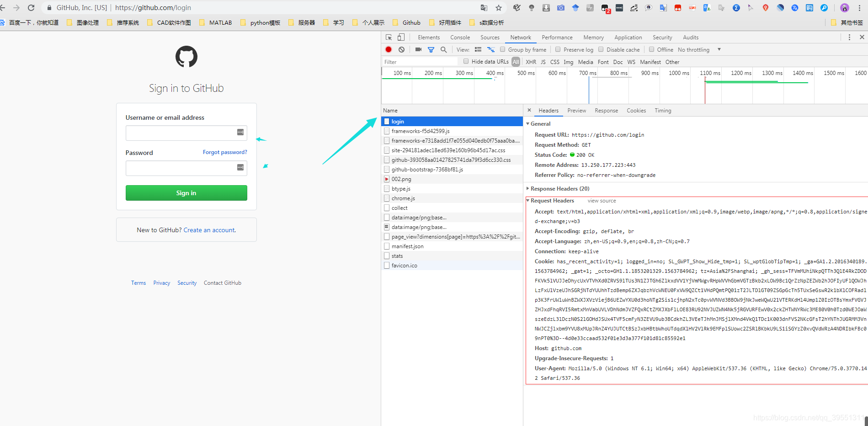Open the Chrome profile avatar
Image resolution: width=868 pixels, height=426 pixels.
[845, 8]
